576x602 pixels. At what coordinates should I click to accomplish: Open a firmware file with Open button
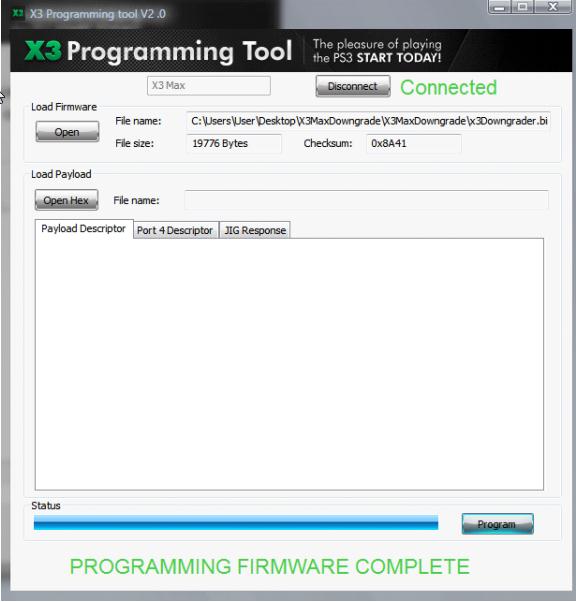(x=67, y=132)
